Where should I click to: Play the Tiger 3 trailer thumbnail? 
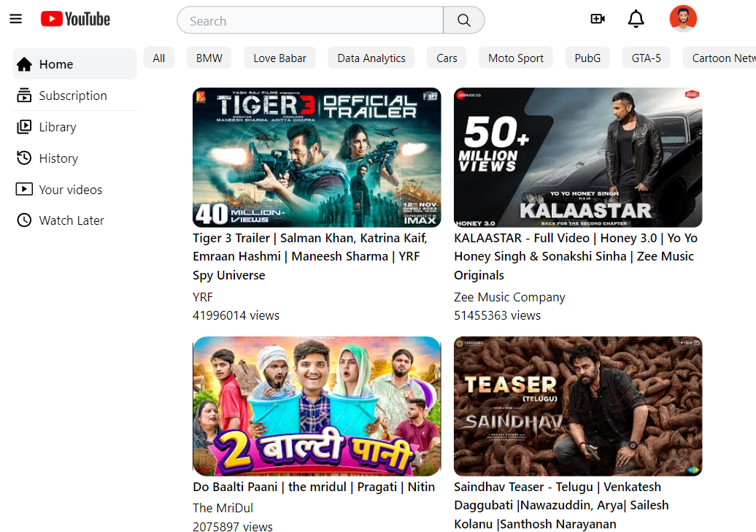[x=317, y=157]
